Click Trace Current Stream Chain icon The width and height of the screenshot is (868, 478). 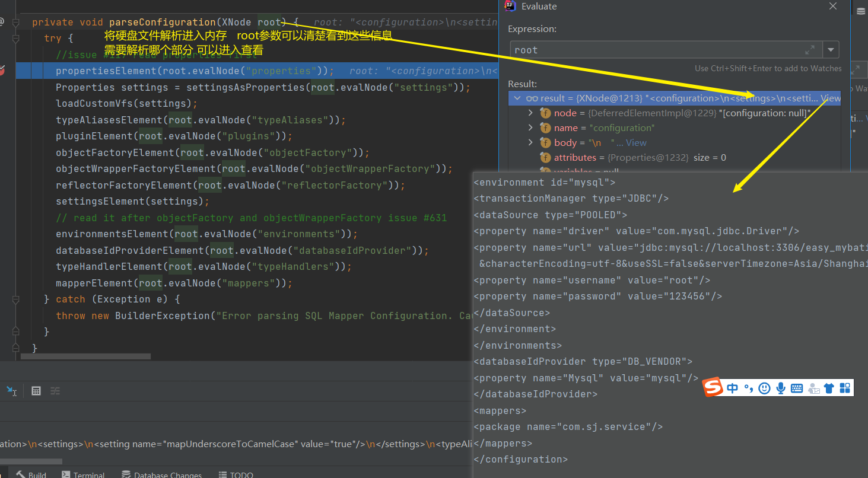click(55, 391)
